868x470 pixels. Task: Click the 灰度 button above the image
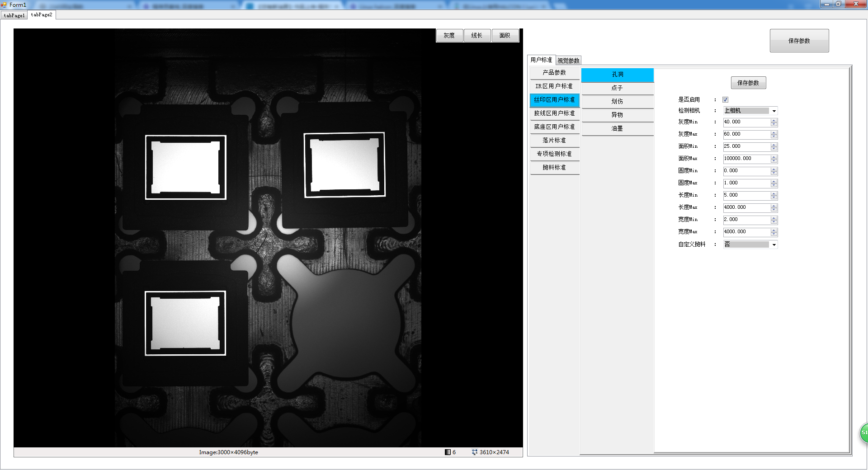(449, 35)
